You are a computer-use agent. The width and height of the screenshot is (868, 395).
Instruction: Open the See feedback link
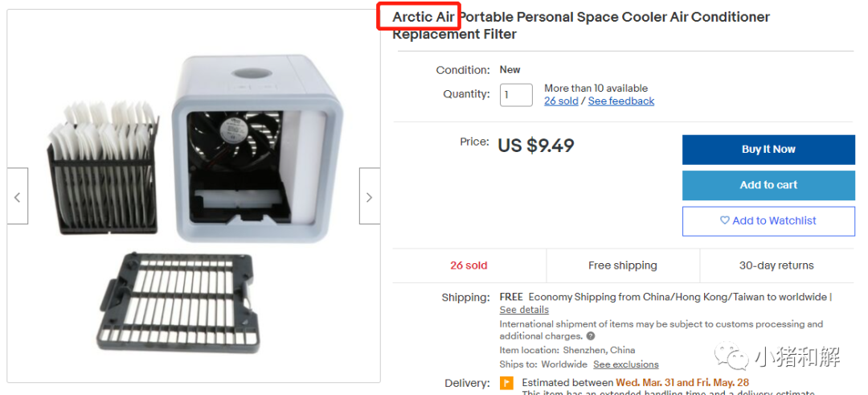[621, 101]
